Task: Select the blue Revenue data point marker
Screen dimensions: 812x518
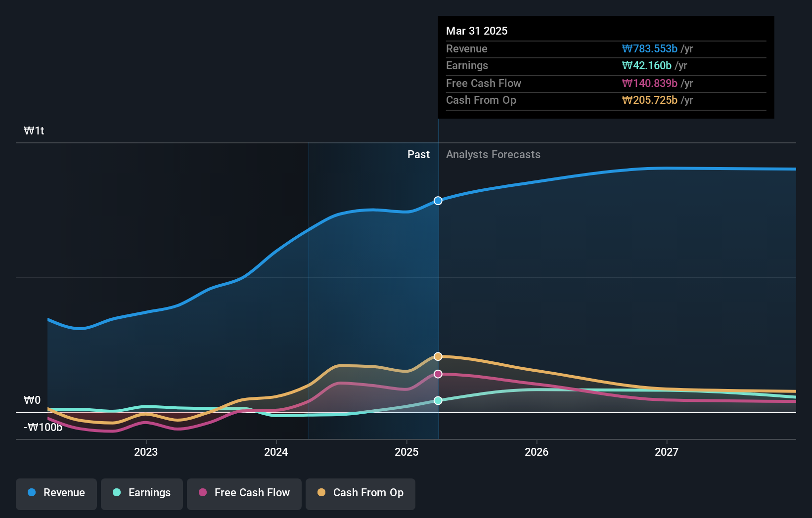Action: [x=438, y=201]
